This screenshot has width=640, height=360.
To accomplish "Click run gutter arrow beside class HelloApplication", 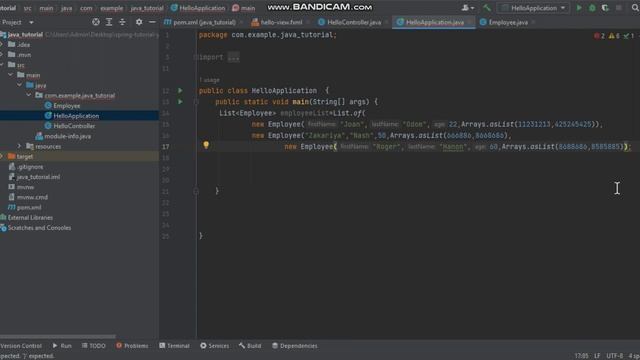I will tap(180, 91).
